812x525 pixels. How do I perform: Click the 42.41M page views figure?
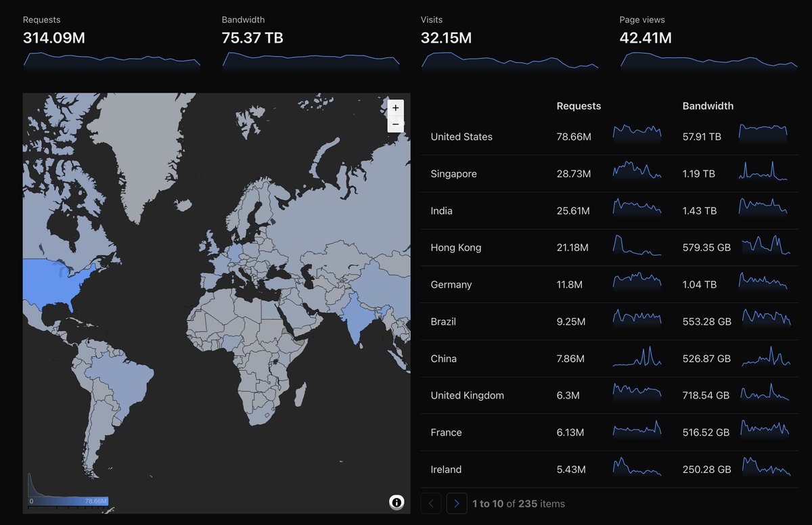(x=646, y=38)
